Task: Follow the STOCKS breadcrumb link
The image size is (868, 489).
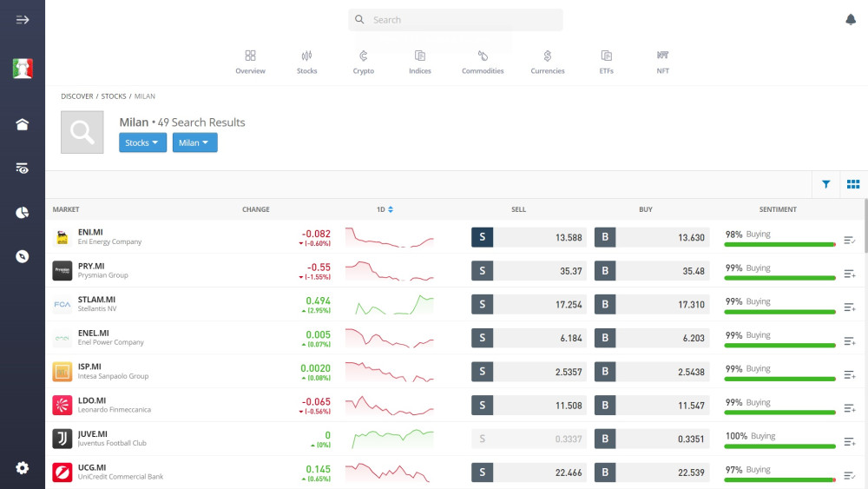Action: pyautogui.click(x=114, y=96)
